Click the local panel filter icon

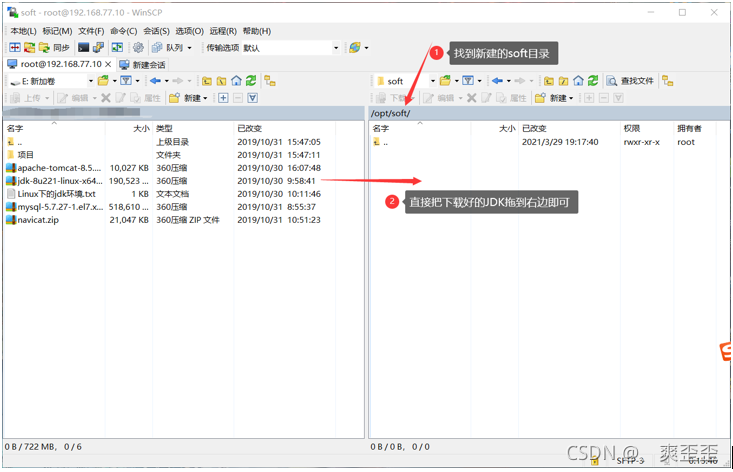[x=126, y=81]
